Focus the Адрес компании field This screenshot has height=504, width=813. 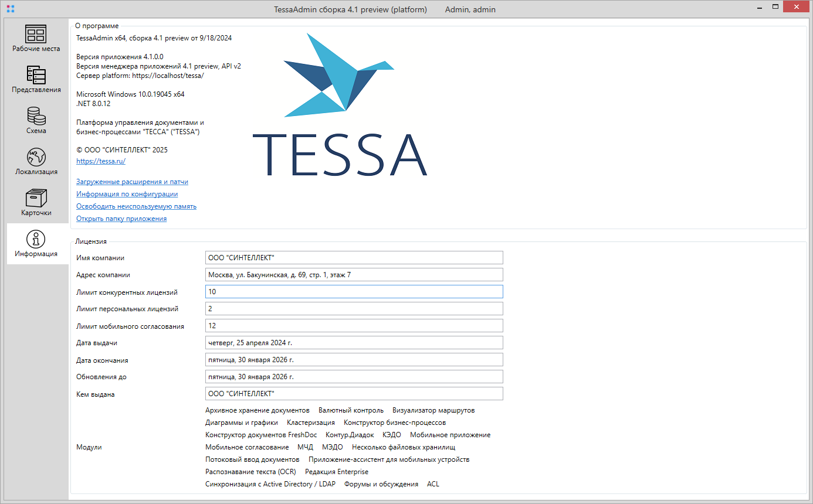click(x=354, y=275)
